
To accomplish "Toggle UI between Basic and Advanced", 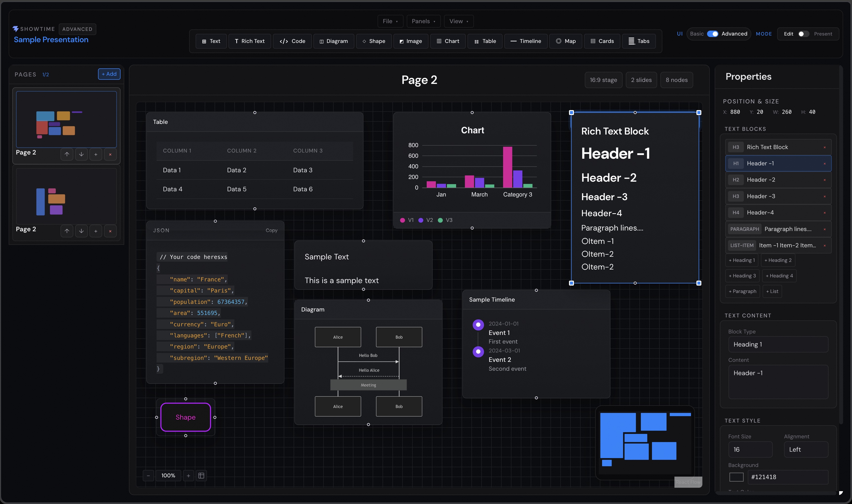I will (712, 34).
